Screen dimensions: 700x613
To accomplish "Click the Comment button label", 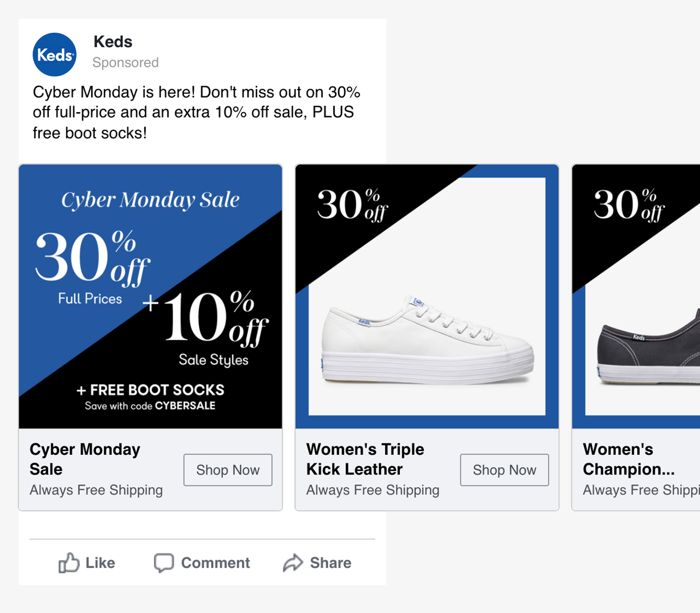I will click(215, 563).
